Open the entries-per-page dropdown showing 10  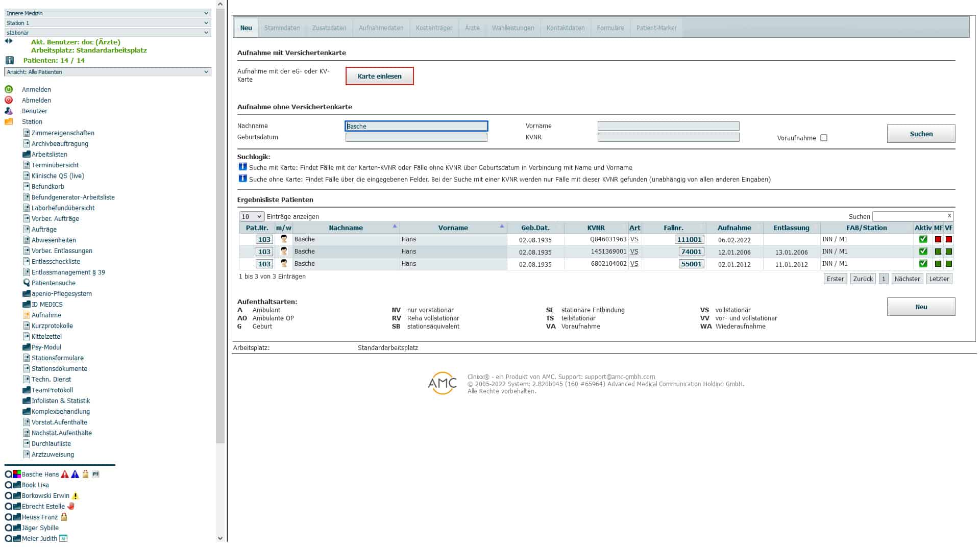click(x=251, y=216)
